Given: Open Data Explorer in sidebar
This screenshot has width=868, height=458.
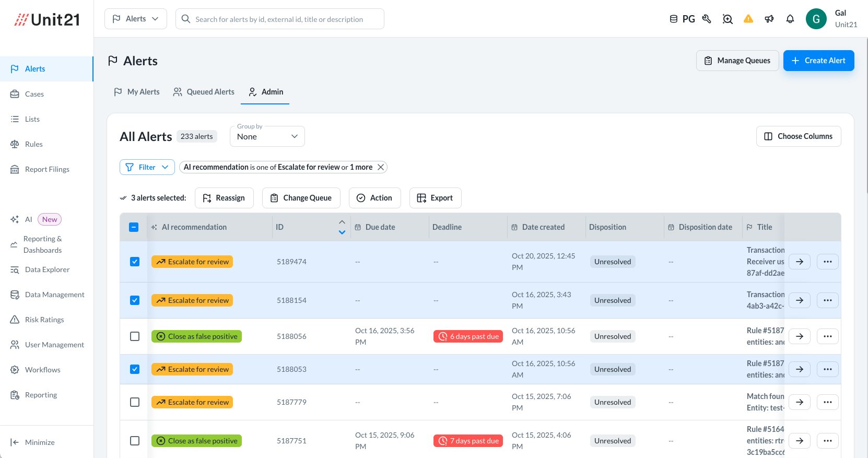Looking at the screenshot, I should (46, 269).
